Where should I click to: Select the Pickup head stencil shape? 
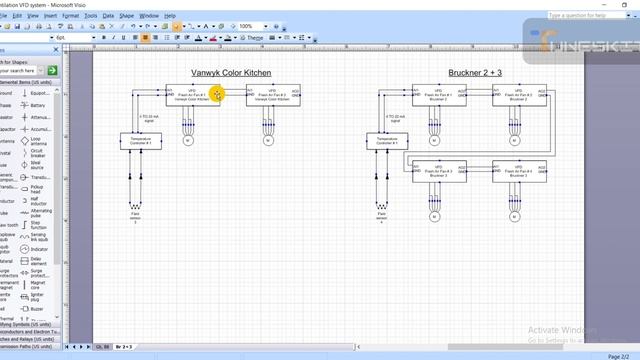[x=32, y=189]
